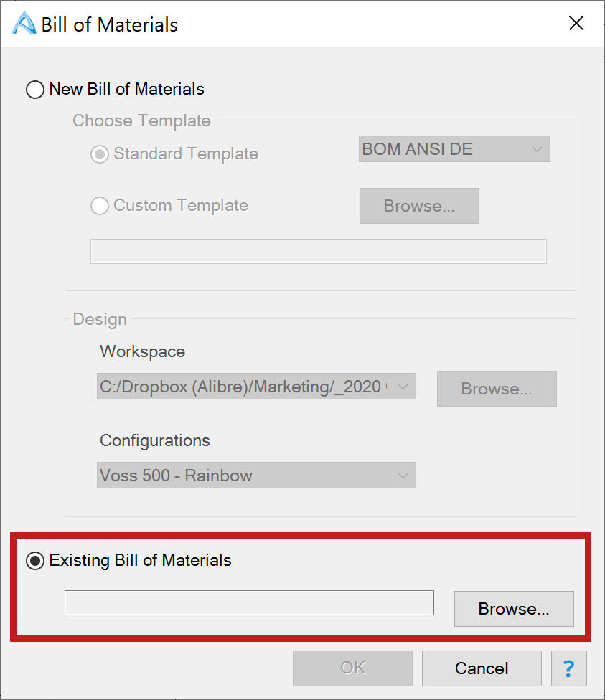Viewport: 605px width, 700px height.
Task: Select the New Bill of Materials option
Action: point(35,90)
